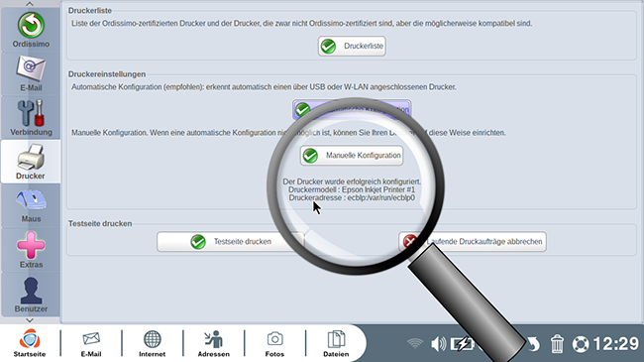Open the Extras plus section

[31, 250]
